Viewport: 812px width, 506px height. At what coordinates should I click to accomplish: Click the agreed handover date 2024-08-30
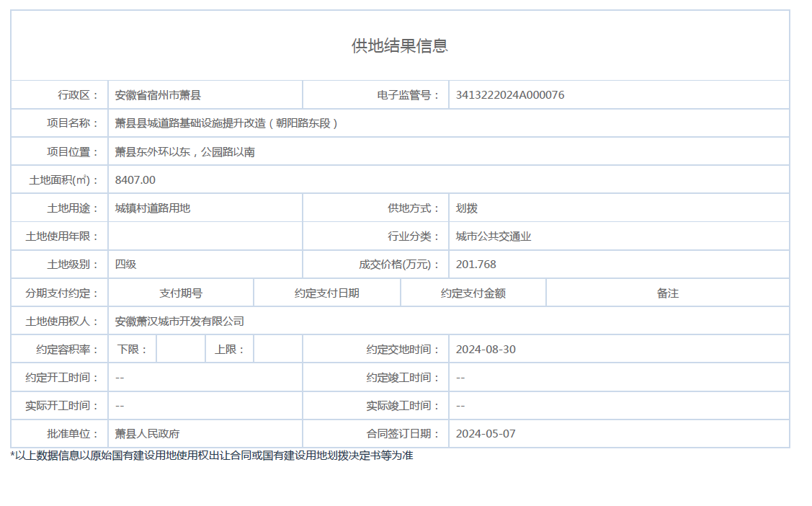coord(486,350)
